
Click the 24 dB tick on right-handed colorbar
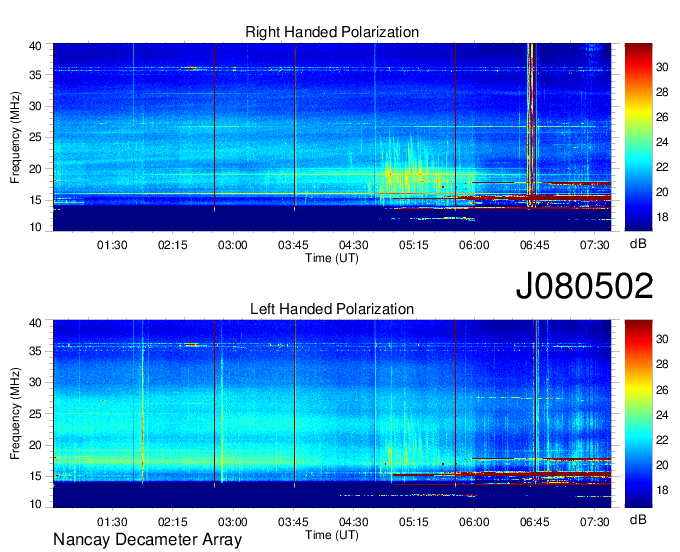(x=662, y=142)
